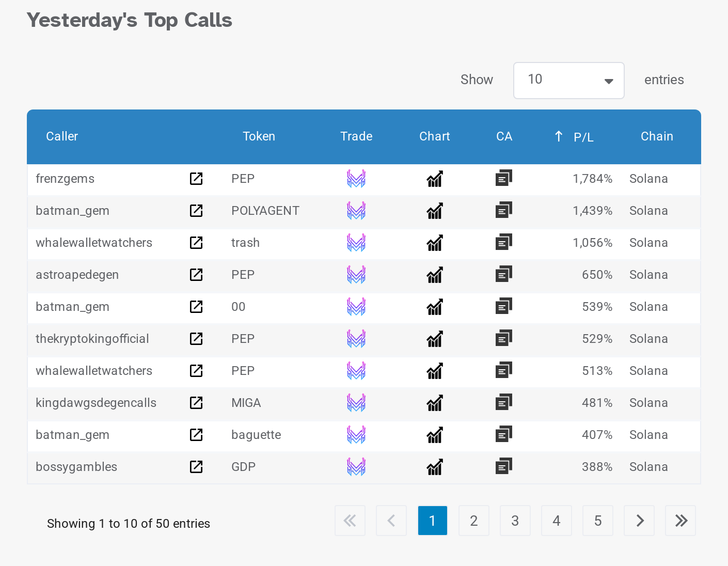Select page 3 in pagination

point(515,521)
